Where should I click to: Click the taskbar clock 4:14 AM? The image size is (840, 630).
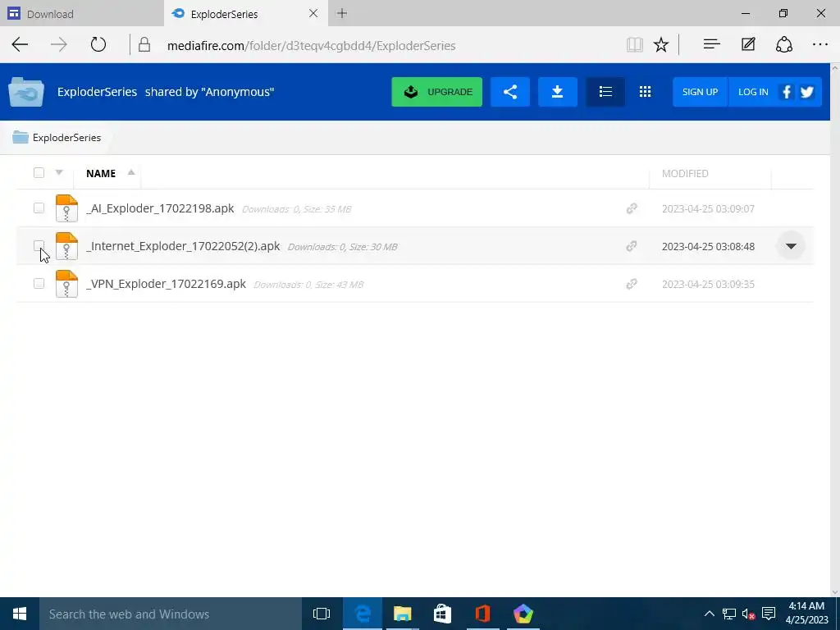tap(806, 606)
